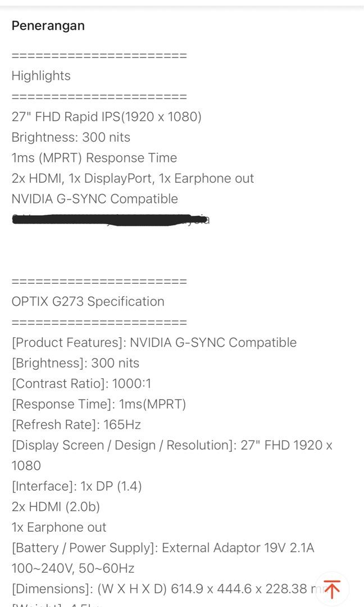Select the Penerangan section heading
364x607 pixels.
(x=48, y=25)
